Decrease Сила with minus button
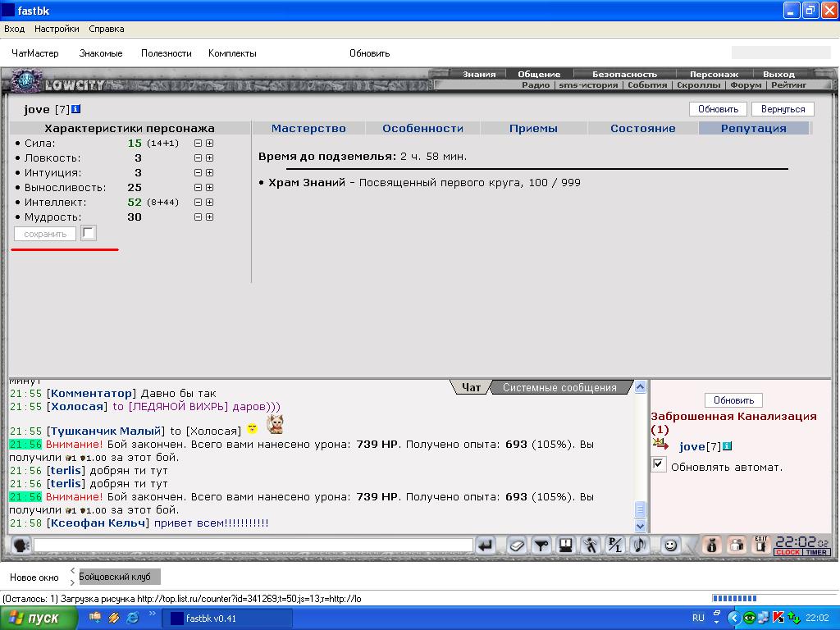 (x=198, y=143)
